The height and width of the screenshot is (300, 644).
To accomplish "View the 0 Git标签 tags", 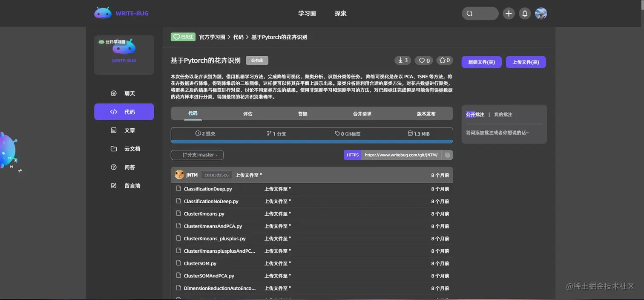I will (x=348, y=134).
